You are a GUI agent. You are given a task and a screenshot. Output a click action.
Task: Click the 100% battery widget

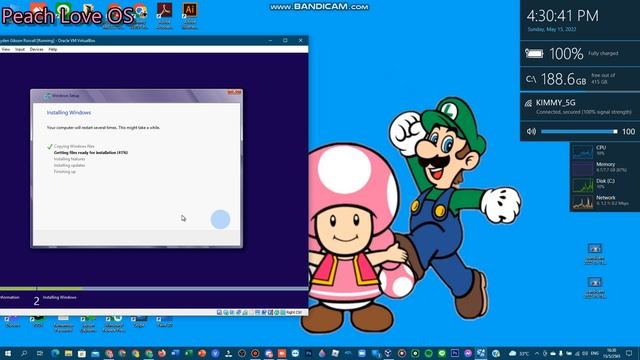[x=580, y=53]
